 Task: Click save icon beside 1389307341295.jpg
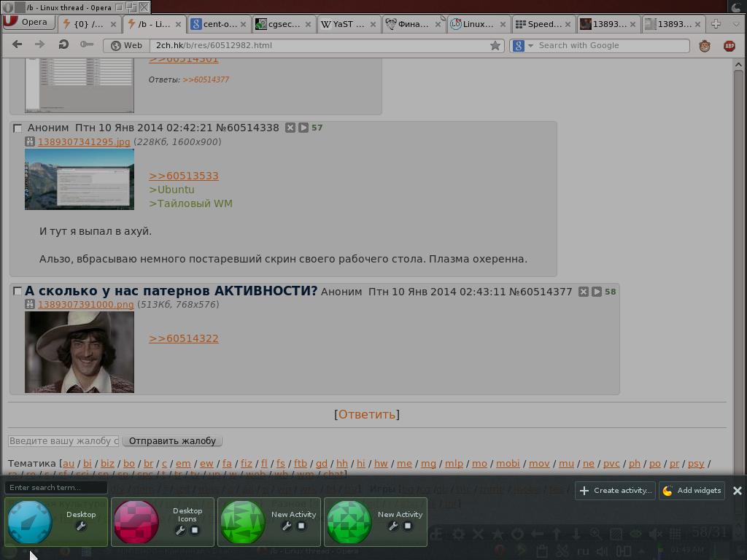pos(29,141)
